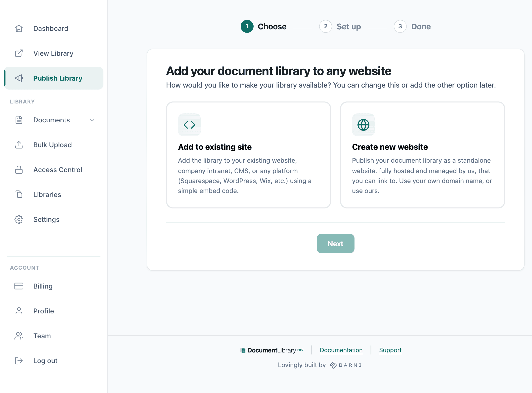Click the Documents file icon

pos(19,120)
